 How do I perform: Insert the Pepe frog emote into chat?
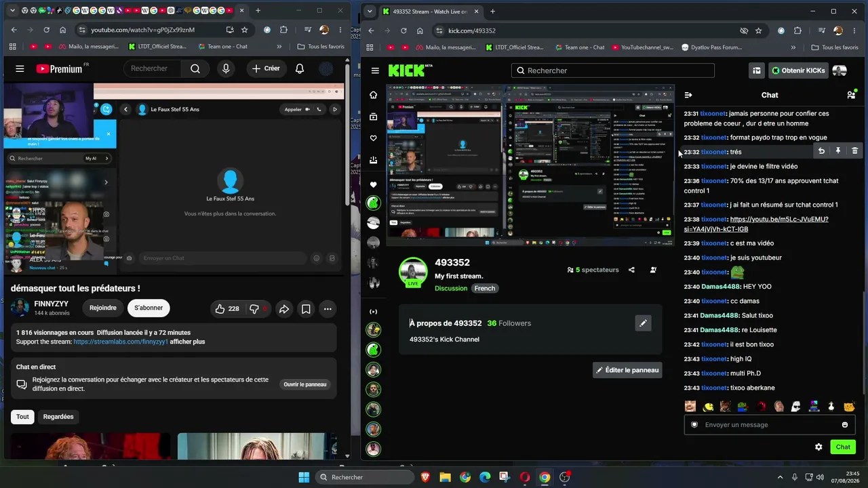(x=743, y=407)
